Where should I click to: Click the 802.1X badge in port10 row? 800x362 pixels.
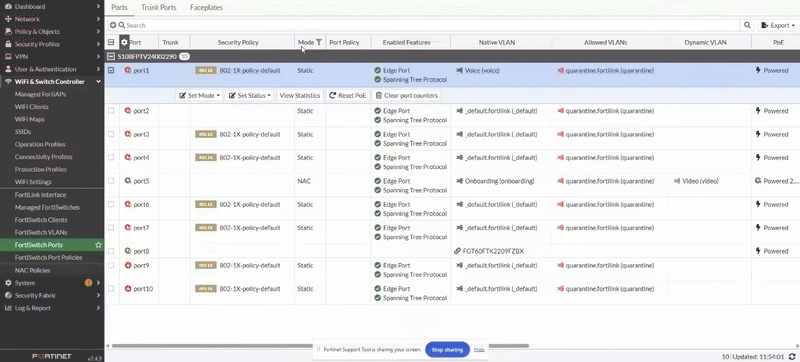[x=206, y=289]
